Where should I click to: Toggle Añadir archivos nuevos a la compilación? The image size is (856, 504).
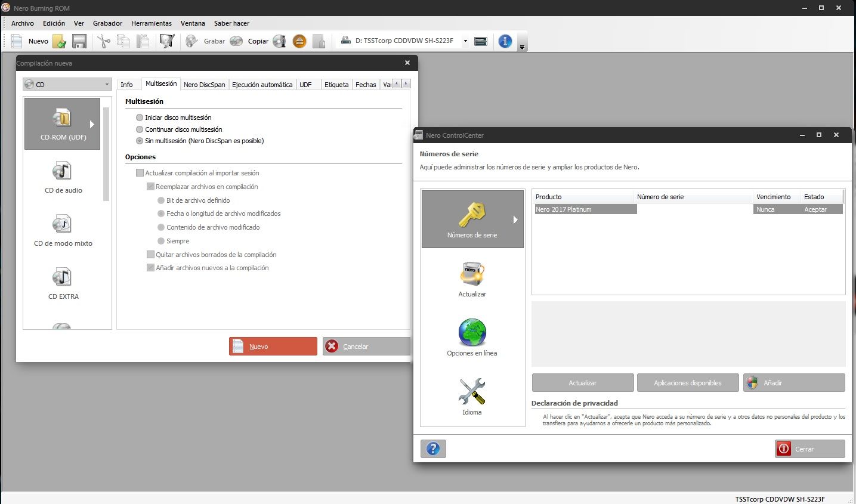point(151,268)
